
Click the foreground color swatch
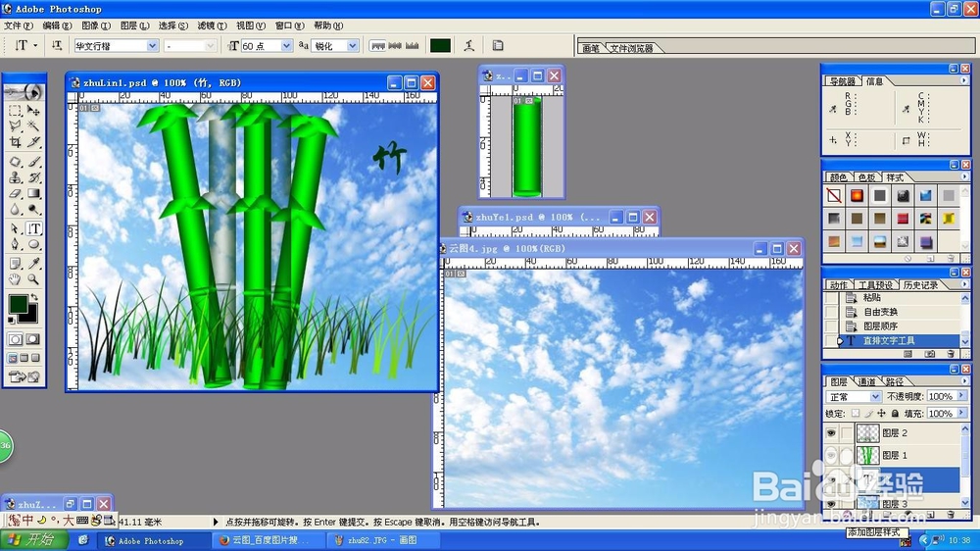coord(18,304)
